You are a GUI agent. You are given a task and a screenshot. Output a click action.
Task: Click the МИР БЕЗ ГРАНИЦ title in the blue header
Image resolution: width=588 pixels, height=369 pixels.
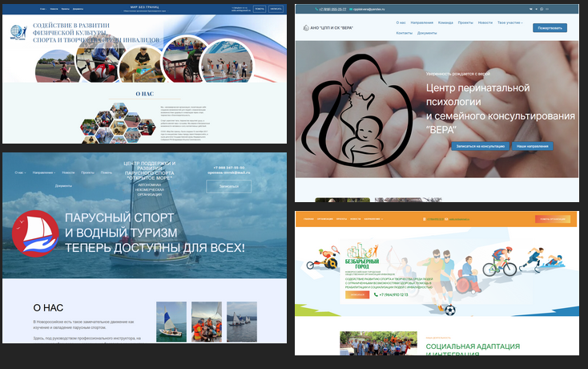click(x=145, y=7)
